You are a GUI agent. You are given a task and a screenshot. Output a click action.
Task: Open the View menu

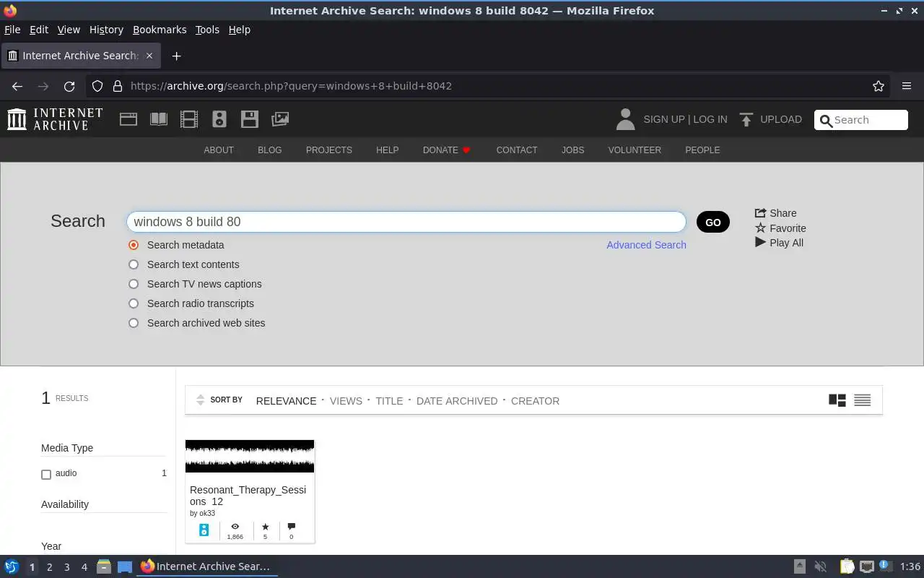69,30
